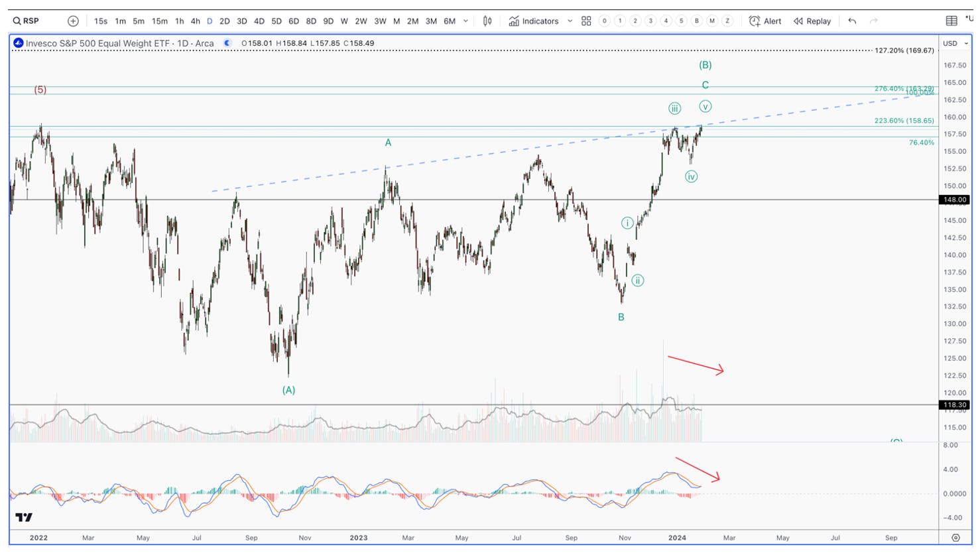Open the Indicators dialog

(534, 21)
